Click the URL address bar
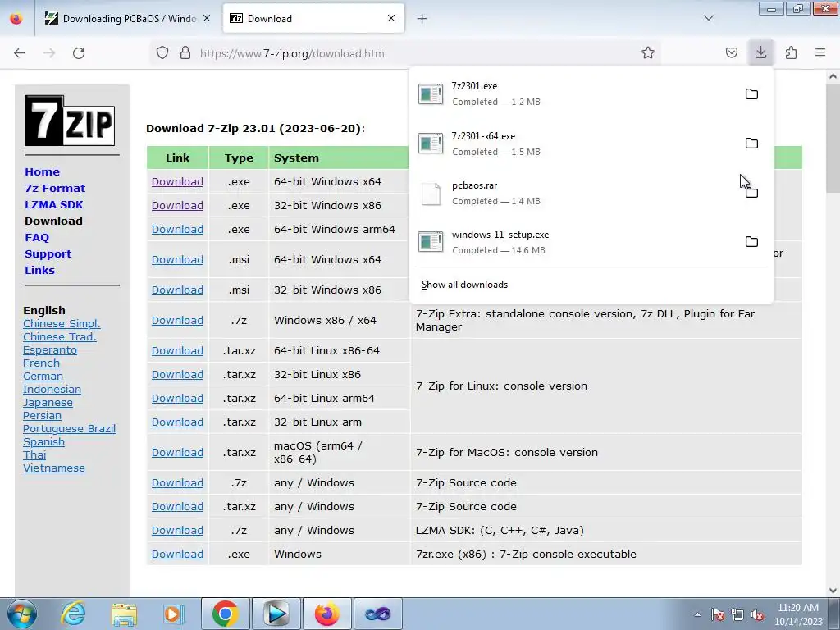The height and width of the screenshot is (630, 840). 407,53
